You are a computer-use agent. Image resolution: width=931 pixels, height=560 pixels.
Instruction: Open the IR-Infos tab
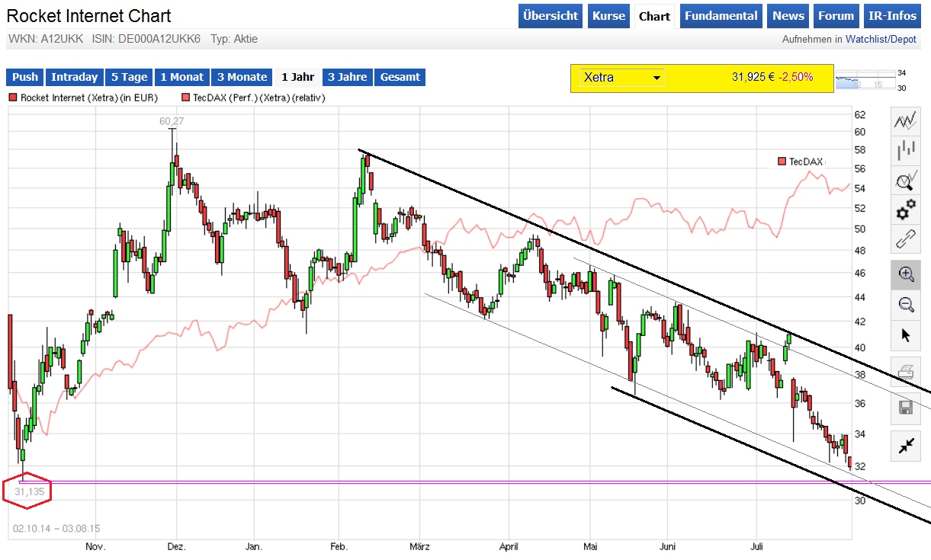[x=894, y=16]
